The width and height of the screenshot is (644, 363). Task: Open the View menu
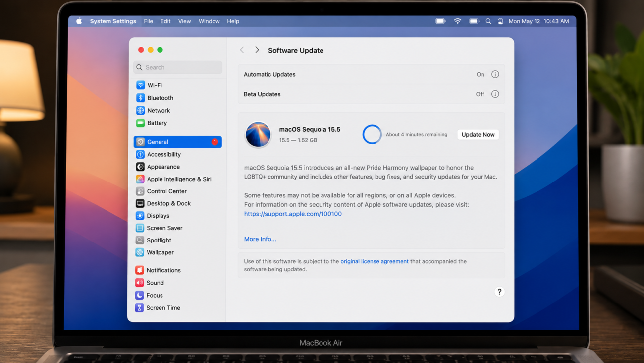[184, 21]
